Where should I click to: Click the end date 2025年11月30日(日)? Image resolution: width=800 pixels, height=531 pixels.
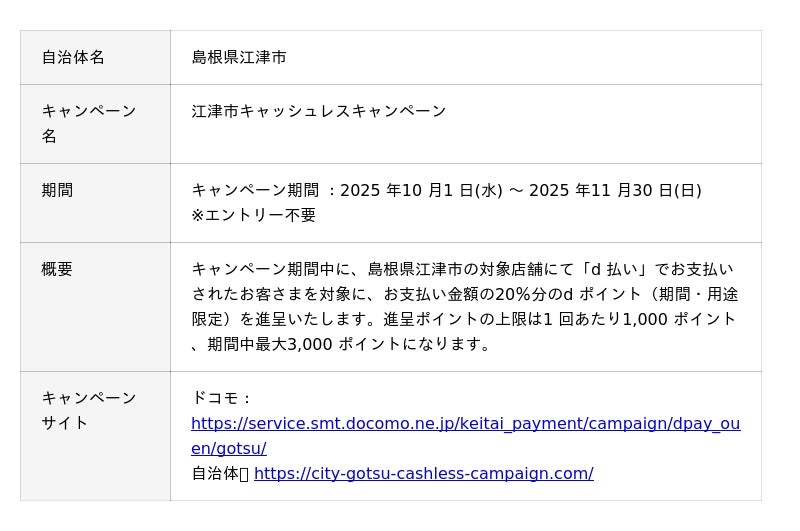[615, 190]
